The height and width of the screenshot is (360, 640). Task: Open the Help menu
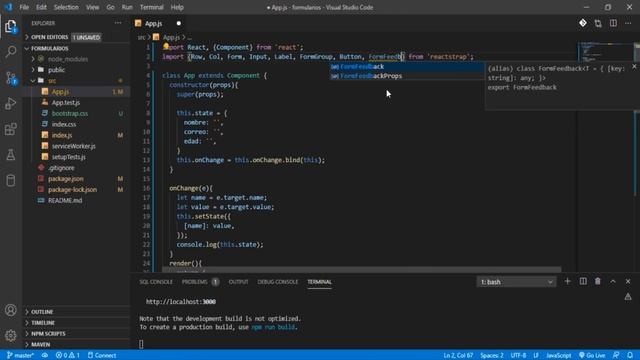pyautogui.click(x=177, y=7)
